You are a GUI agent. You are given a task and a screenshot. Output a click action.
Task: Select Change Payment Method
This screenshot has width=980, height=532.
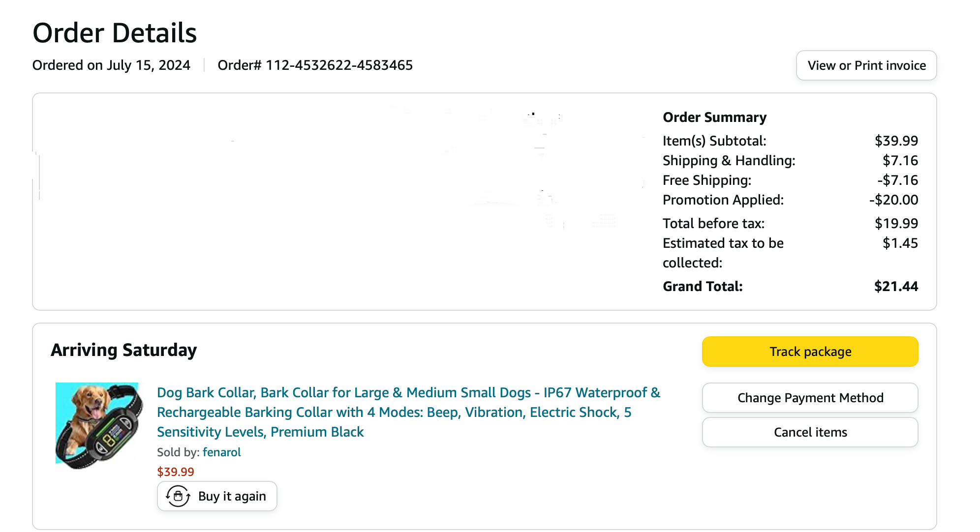click(810, 398)
